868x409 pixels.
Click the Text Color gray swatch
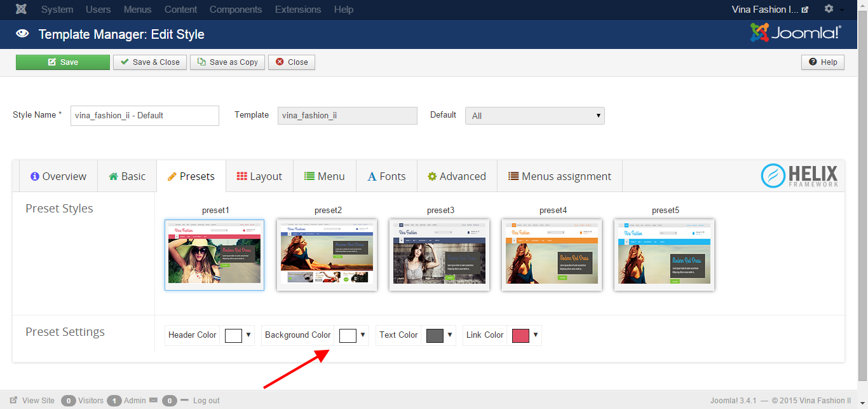[435, 335]
